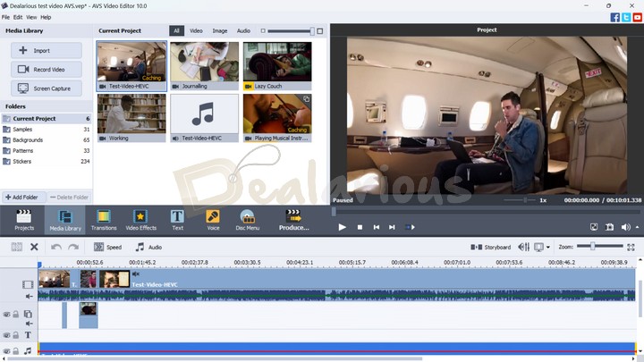
Task: Open the audio mixer icon
Action: [523, 247]
